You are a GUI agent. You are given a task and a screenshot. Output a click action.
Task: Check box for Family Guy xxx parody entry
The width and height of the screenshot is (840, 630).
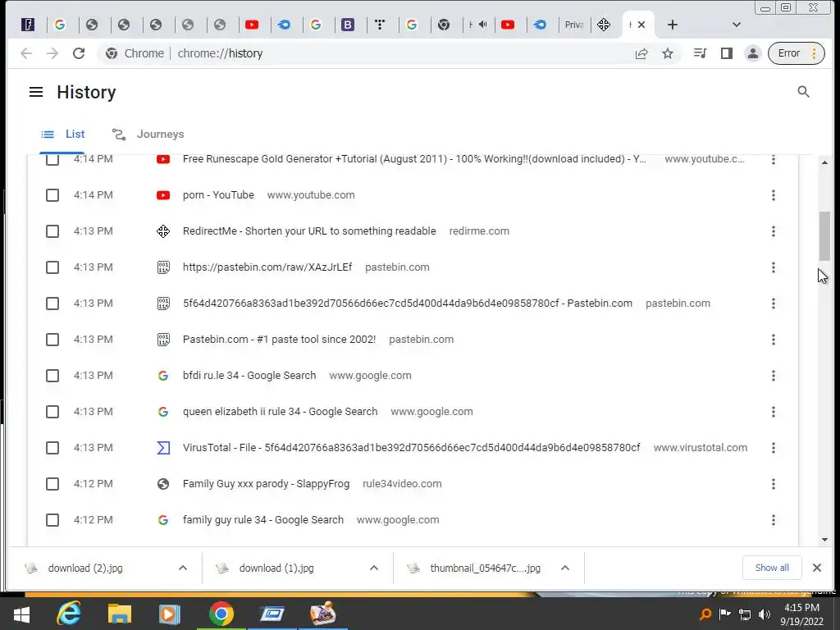(x=52, y=484)
